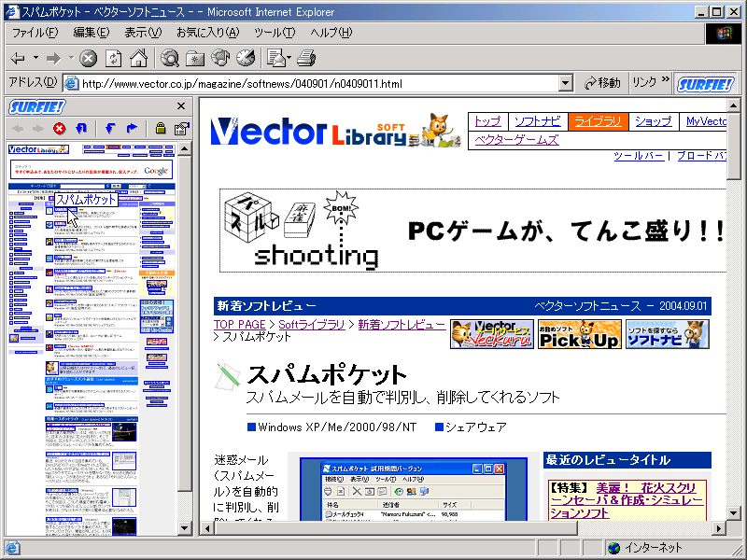This screenshot has height=560, width=747.
Task: Toggle the SURFIE! toolbar button
Action: pyautogui.click(x=705, y=84)
